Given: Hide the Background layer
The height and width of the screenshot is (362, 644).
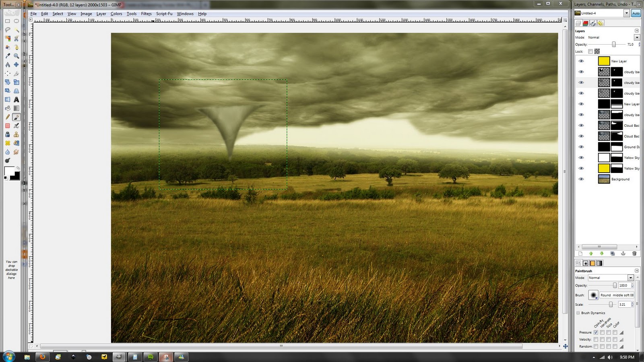Looking at the screenshot, I should pos(581,179).
